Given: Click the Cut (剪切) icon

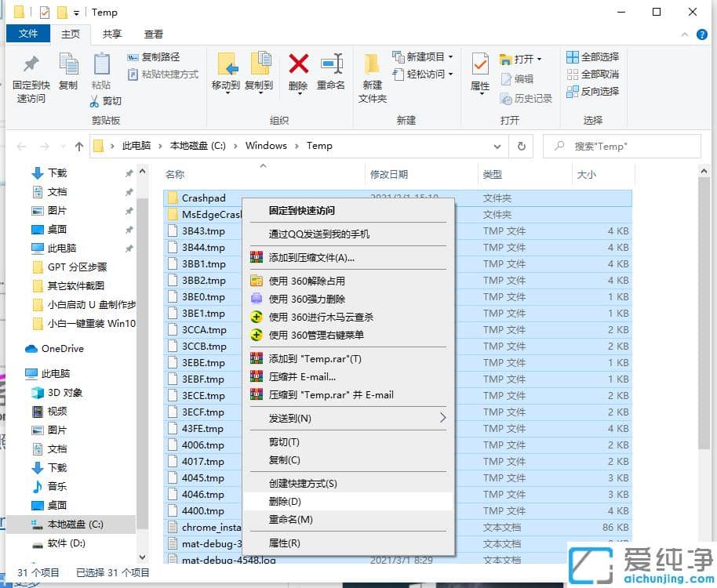Looking at the screenshot, I should click(x=106, y=102).
